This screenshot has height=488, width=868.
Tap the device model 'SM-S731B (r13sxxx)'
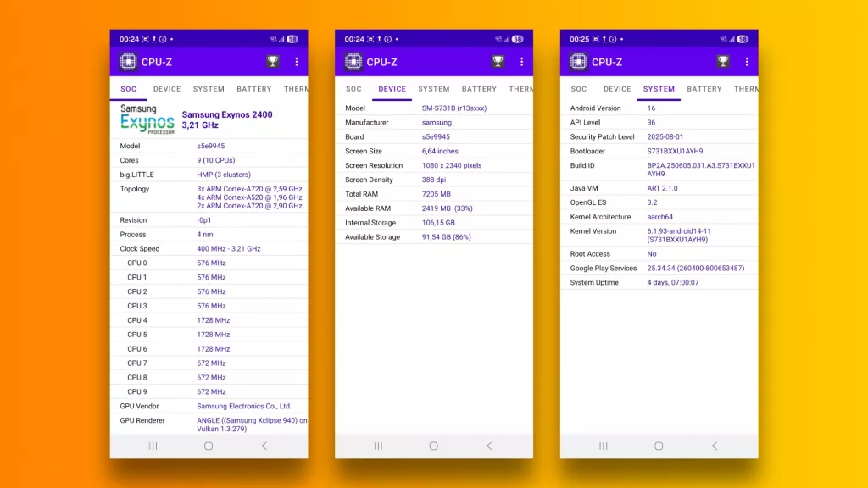point(454,108)
